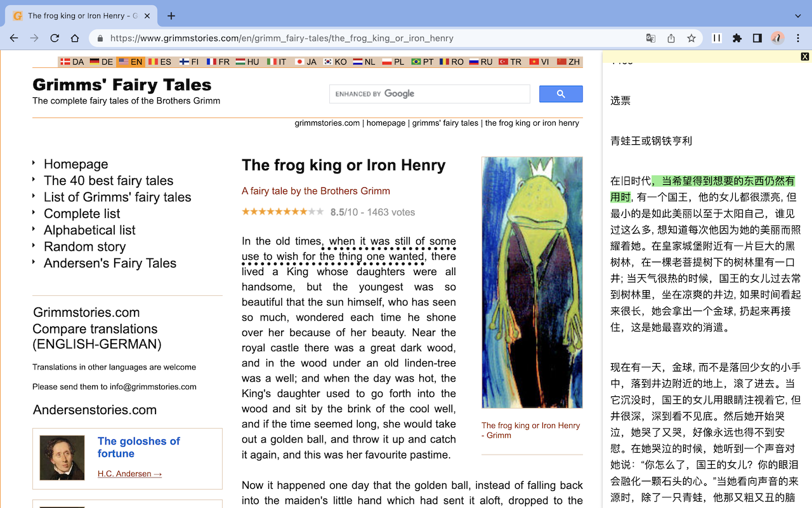The width and height of the screenshot is (812, 508).
Task: Open grimmstories.com breadcrumb link
Action: [x=327, y=123]
